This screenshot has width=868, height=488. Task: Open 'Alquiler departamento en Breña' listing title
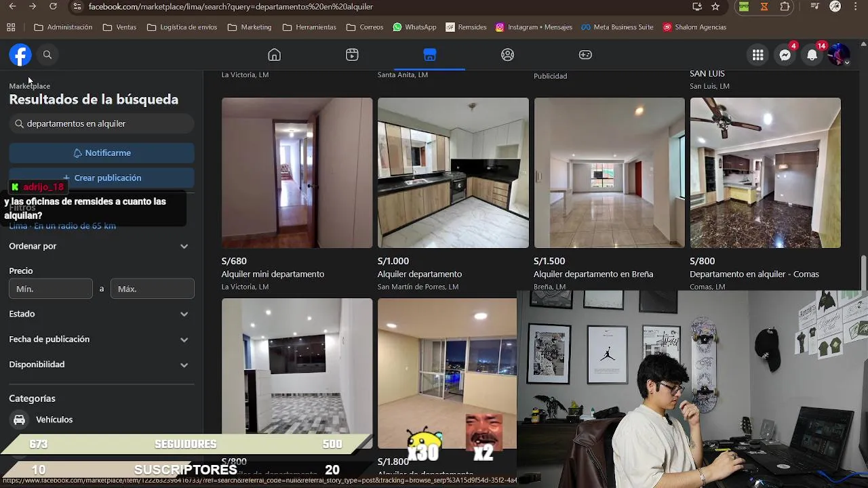coord(593,274)
